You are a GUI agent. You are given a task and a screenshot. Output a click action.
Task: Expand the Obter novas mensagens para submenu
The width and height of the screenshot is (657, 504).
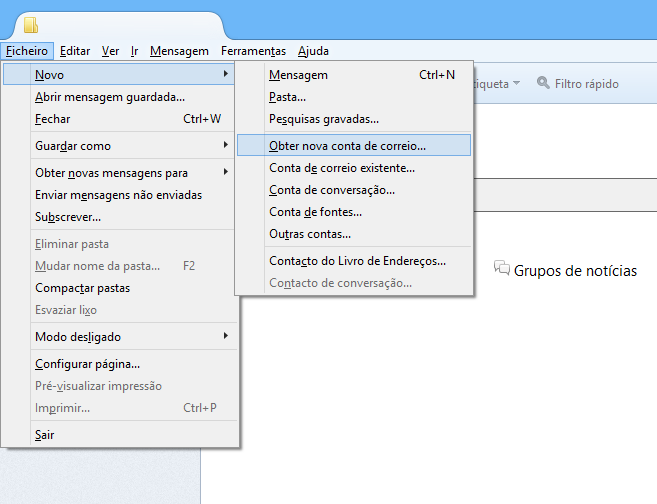coord(120,173)
